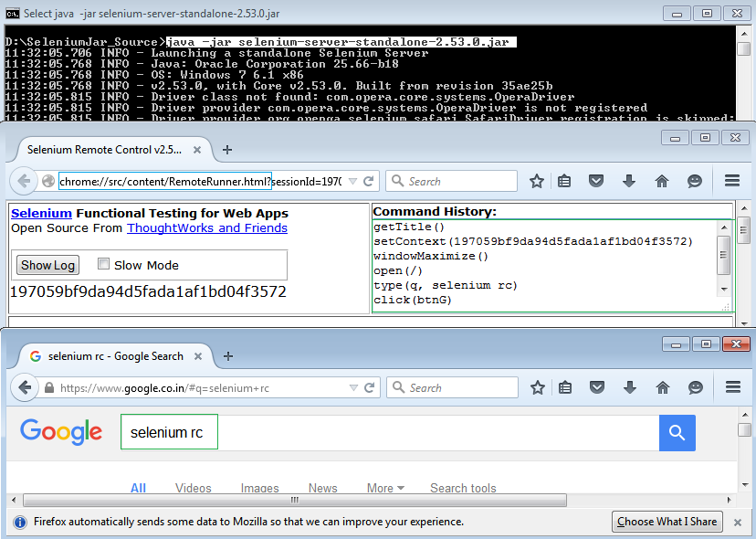
Task: Click command prompt vertical scrollbar thumb
Action: (744, 48)
